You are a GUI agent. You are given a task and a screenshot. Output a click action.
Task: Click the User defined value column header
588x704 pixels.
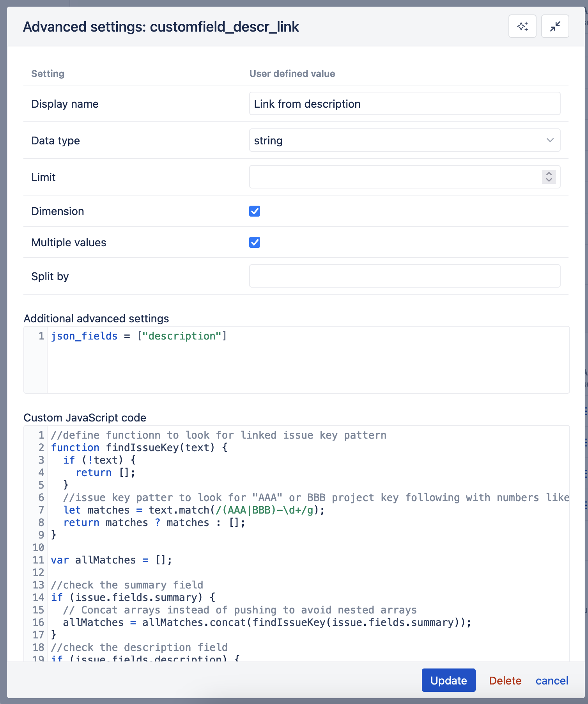pyautogui.click(x=292, y=74)
